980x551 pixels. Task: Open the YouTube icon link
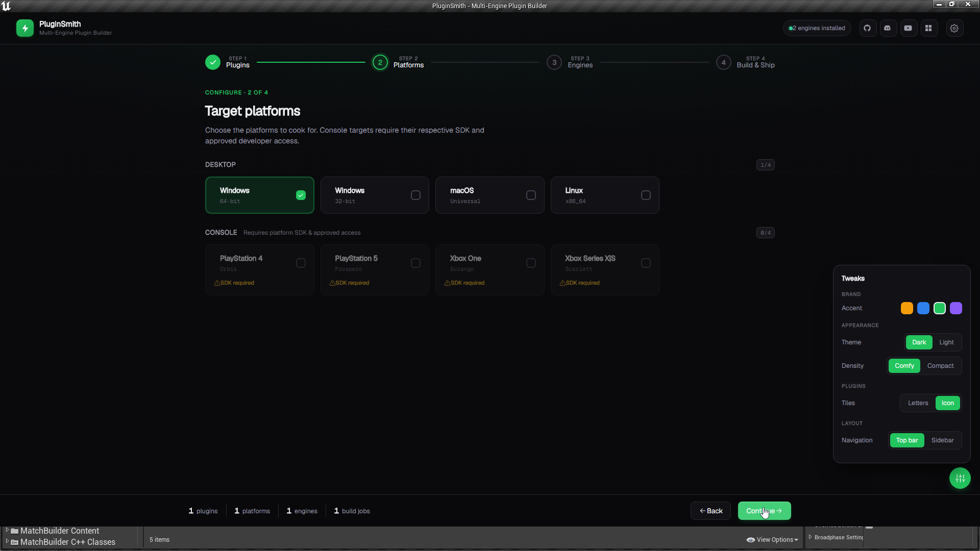point(909,28)
